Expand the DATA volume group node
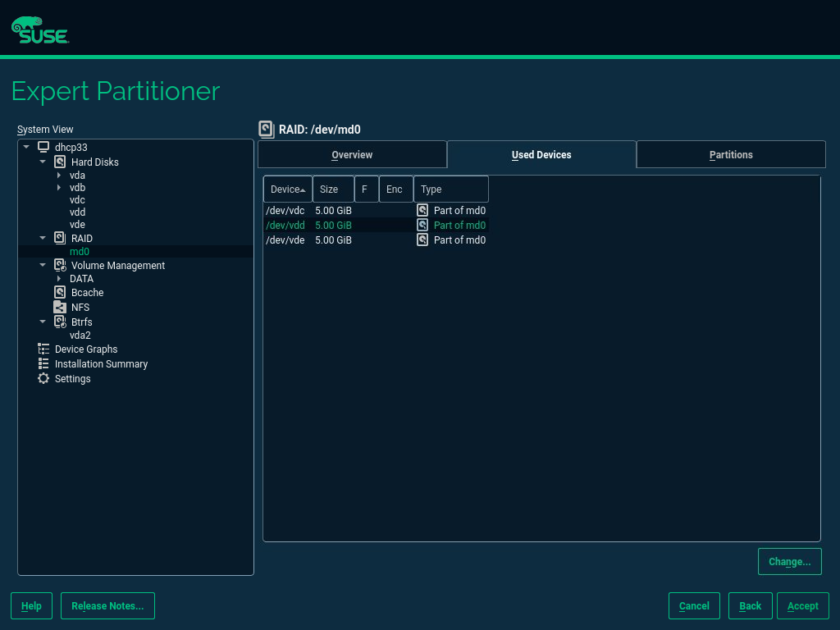Image resolution: width=840 pixels, height=630 pixels. (x=59, y=279)
